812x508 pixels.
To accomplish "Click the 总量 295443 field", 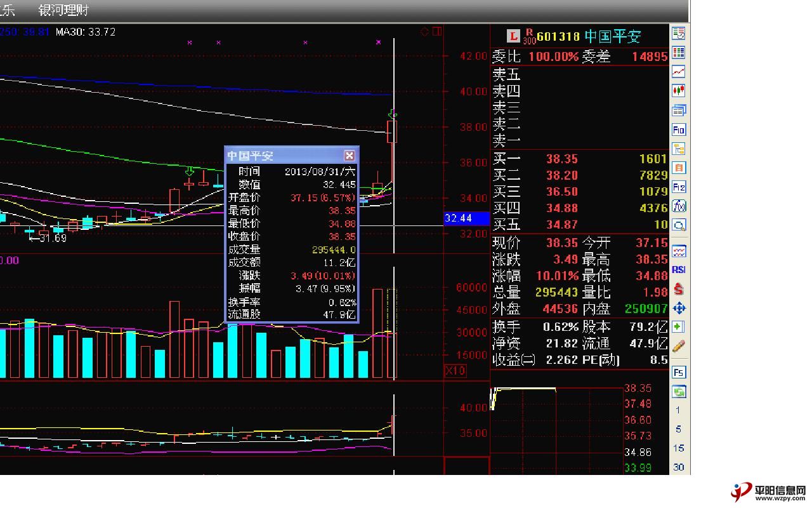I will pyautogui.click(x=535, y=293).
